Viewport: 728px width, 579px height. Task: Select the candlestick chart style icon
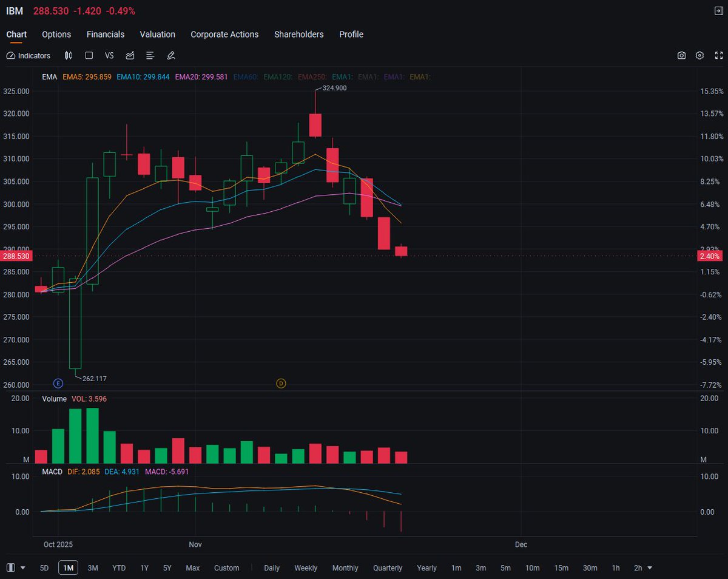(69, 55)
